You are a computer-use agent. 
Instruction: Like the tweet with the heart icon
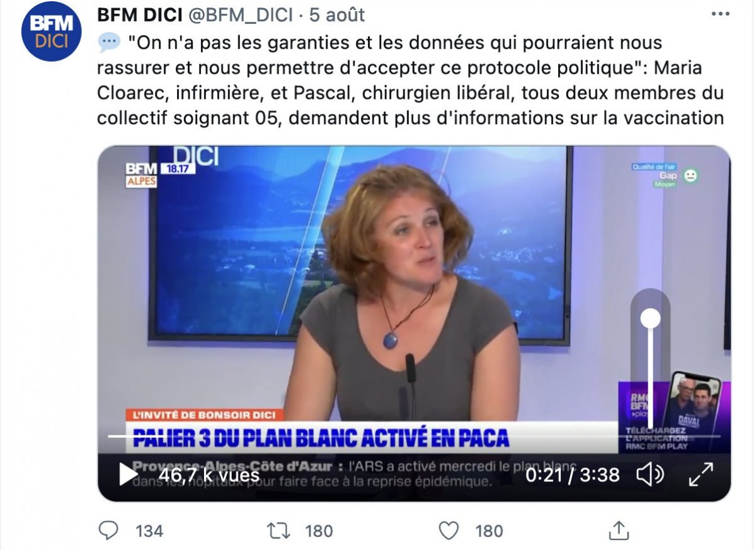pyautogui.click(x=449, y=530)
